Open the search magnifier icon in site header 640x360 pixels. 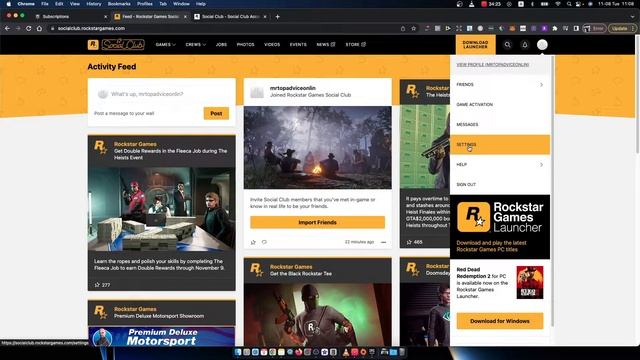507,44
